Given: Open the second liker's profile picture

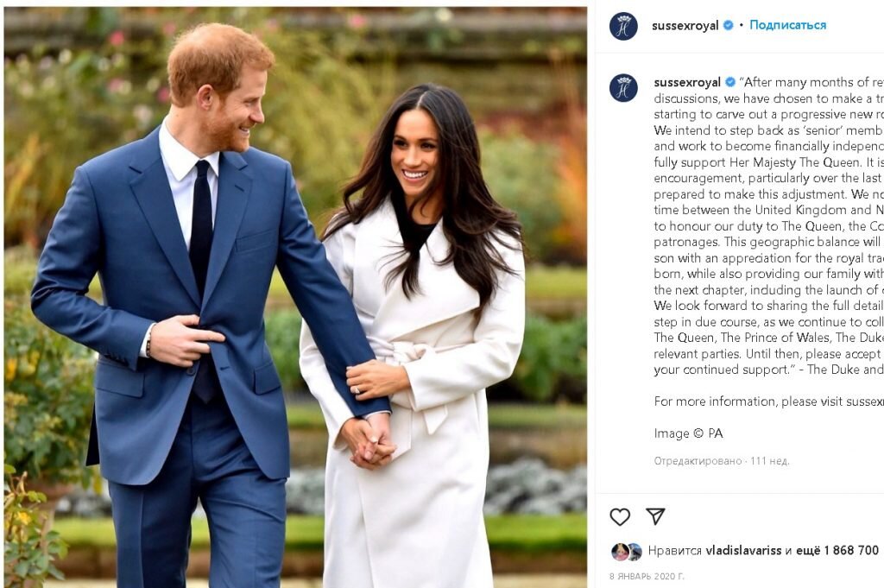Looking at the screenshot, I should click(x=635, y=551).
